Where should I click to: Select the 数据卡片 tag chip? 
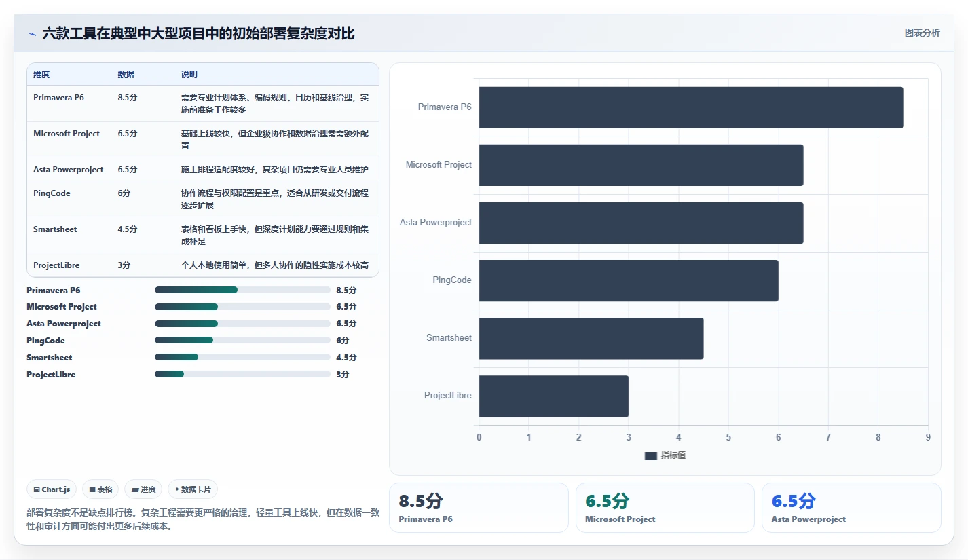coord(193,489)
